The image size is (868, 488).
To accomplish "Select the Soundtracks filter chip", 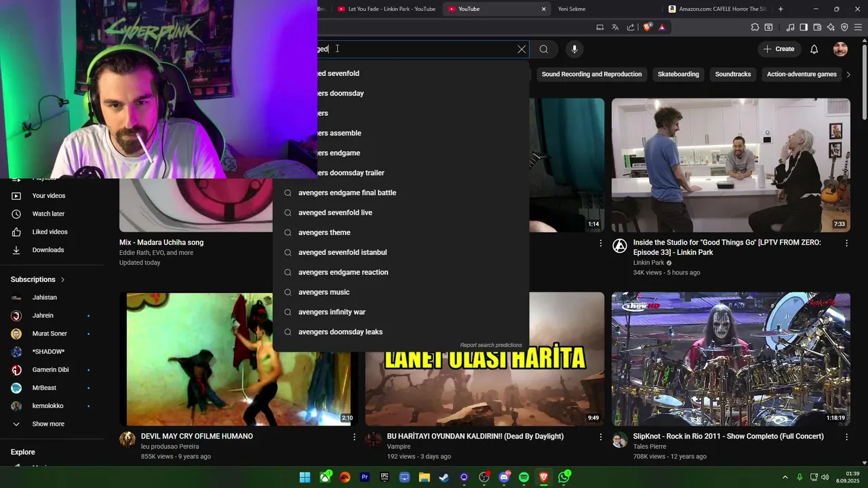I will pos(733,74).
